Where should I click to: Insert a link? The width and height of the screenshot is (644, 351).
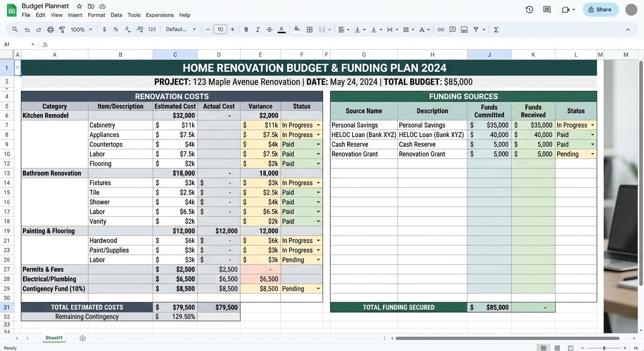tap(441, 29)
